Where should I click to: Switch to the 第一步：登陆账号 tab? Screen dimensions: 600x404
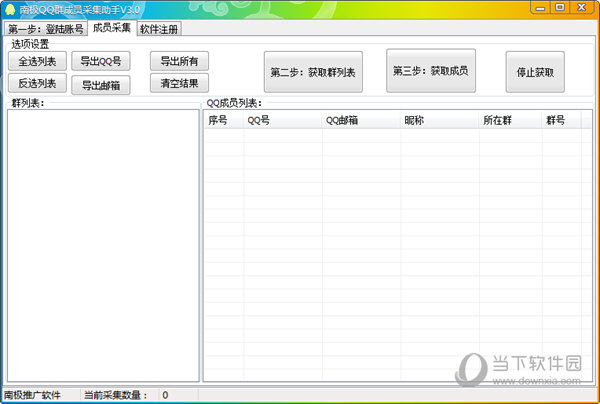tap(46, 29)
